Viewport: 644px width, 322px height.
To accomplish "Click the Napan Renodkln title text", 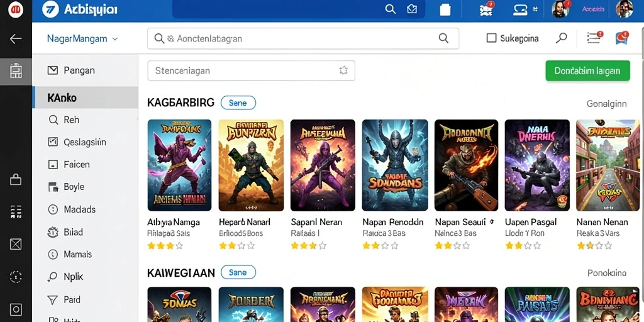I will tap(392, 222).
